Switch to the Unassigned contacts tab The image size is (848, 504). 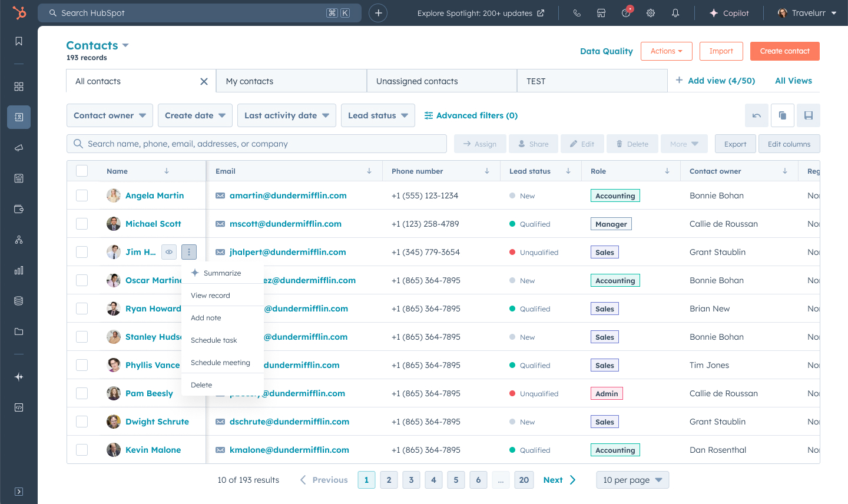pyautogui.click(x=442, y=81)
